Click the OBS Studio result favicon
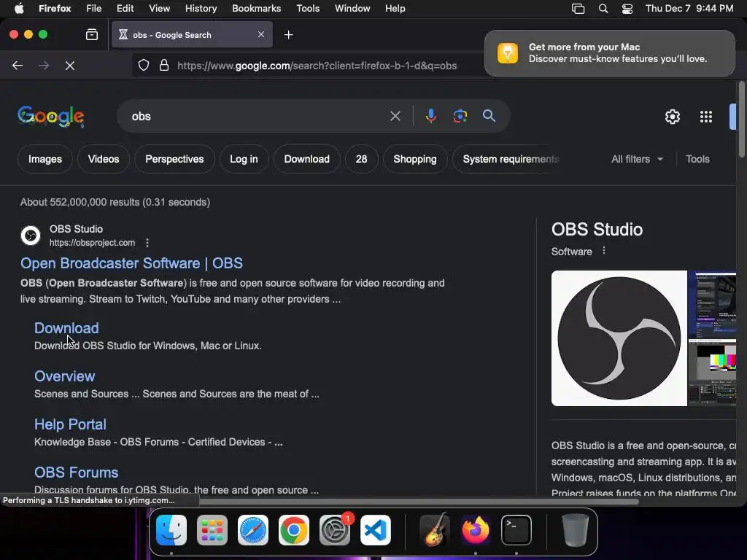This screenshot has height=560, width=747. [31, 236]
